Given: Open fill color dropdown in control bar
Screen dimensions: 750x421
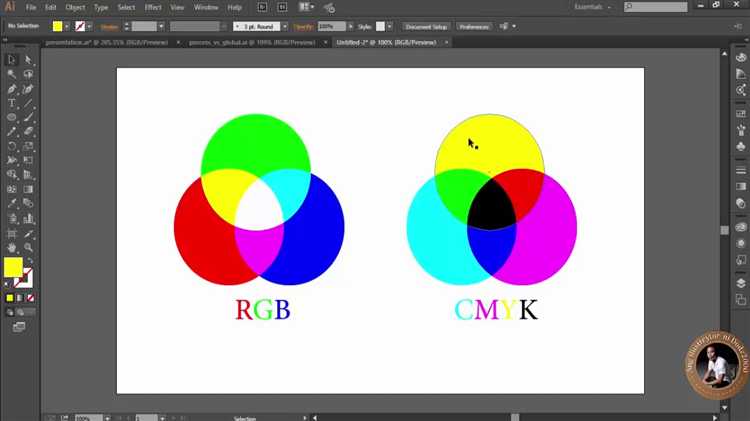Looking at the screenshot, I should [x=66, y=27].
